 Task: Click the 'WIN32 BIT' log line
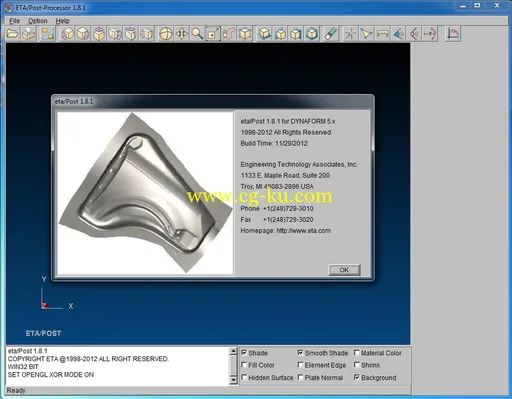click(23, 367)
